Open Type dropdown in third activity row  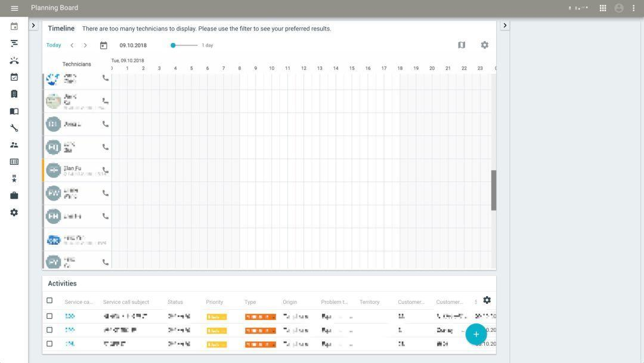click(x=261, y=344)
